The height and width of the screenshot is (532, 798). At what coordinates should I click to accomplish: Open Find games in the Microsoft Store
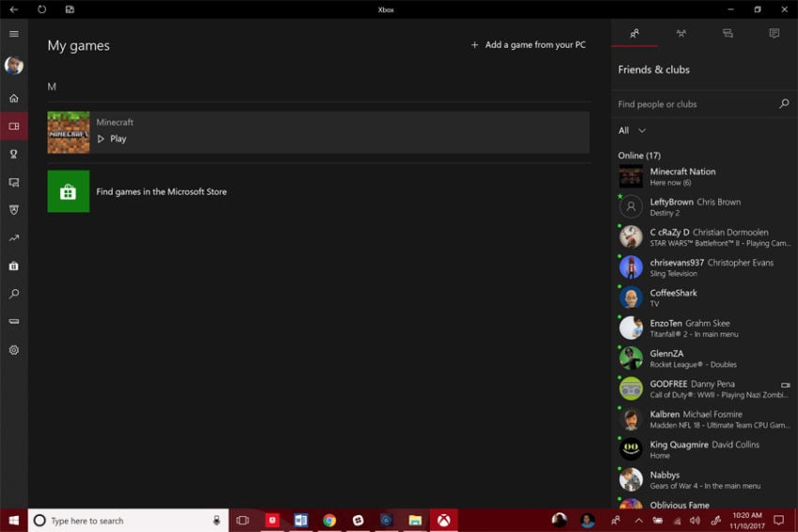(161, 191)
